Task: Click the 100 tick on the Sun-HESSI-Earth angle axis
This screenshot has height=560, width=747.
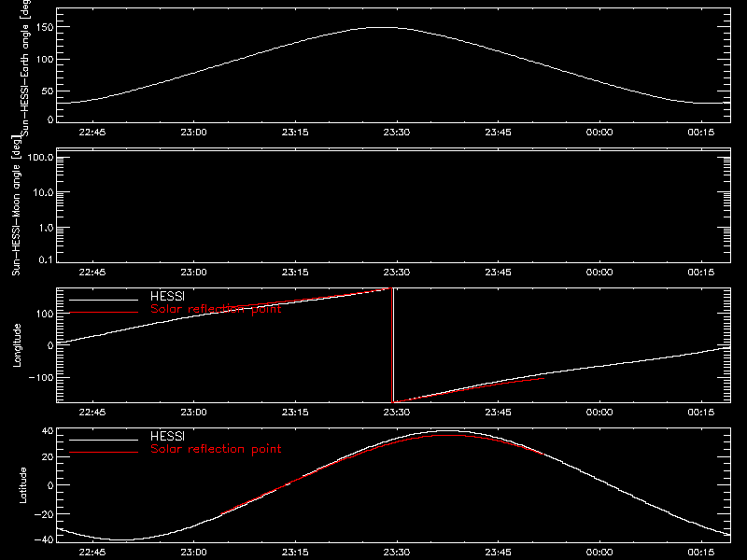Action: (x=44, y=60)
